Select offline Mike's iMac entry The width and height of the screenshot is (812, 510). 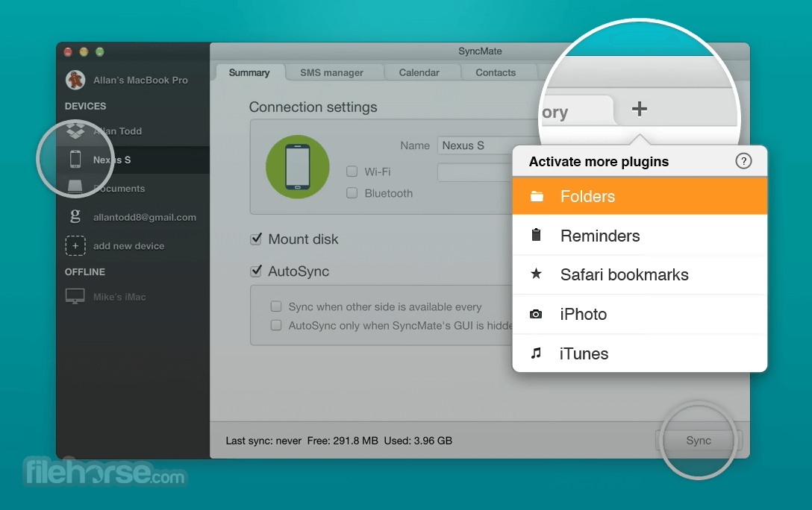133,296
